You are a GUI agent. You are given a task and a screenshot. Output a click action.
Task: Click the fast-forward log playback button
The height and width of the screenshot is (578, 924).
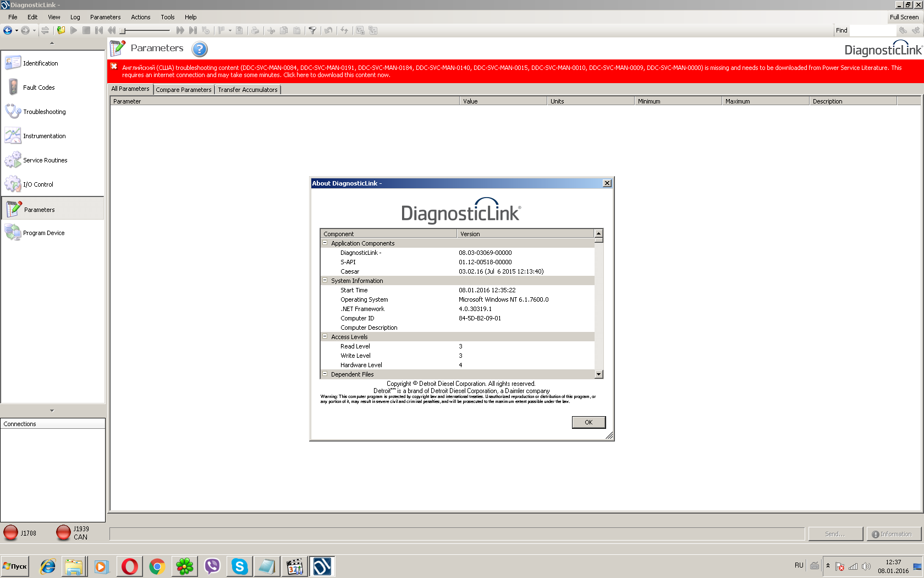click(x=180, y=31)
